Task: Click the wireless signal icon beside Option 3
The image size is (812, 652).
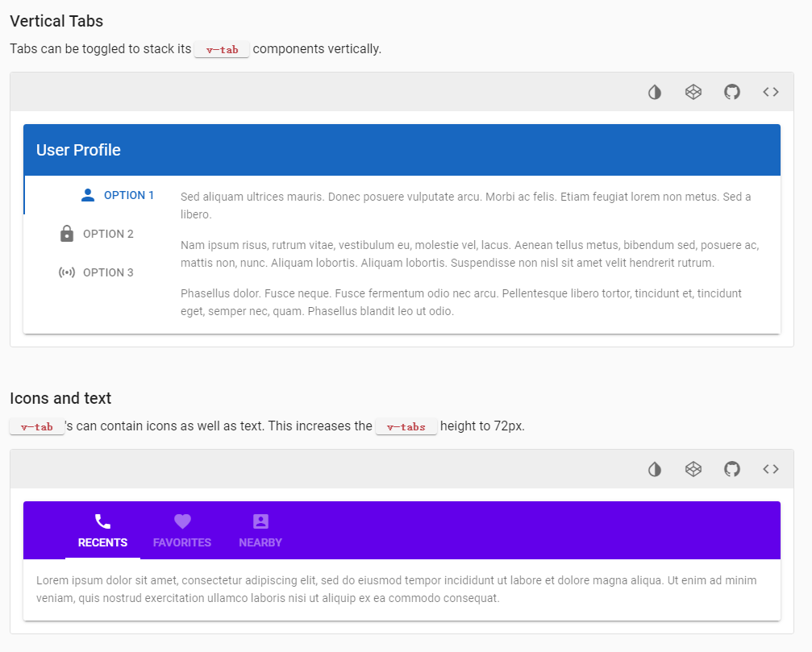Action: (67, 272)
